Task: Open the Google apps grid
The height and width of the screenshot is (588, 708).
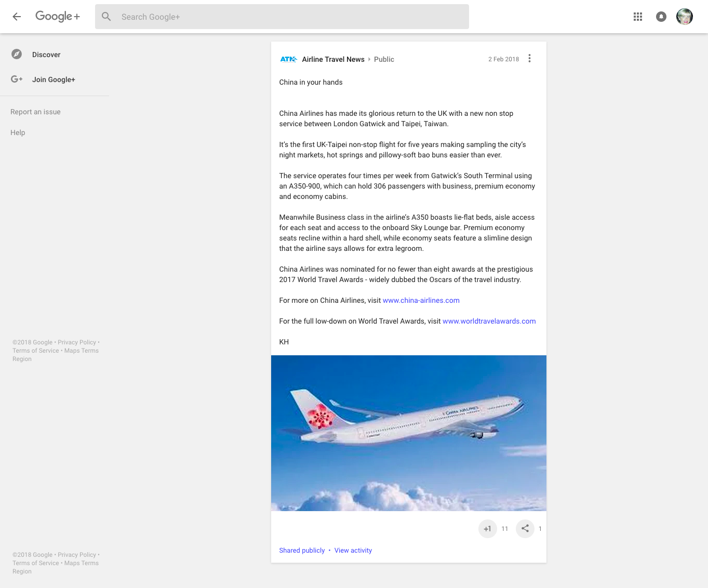Action: pos(638,17)
